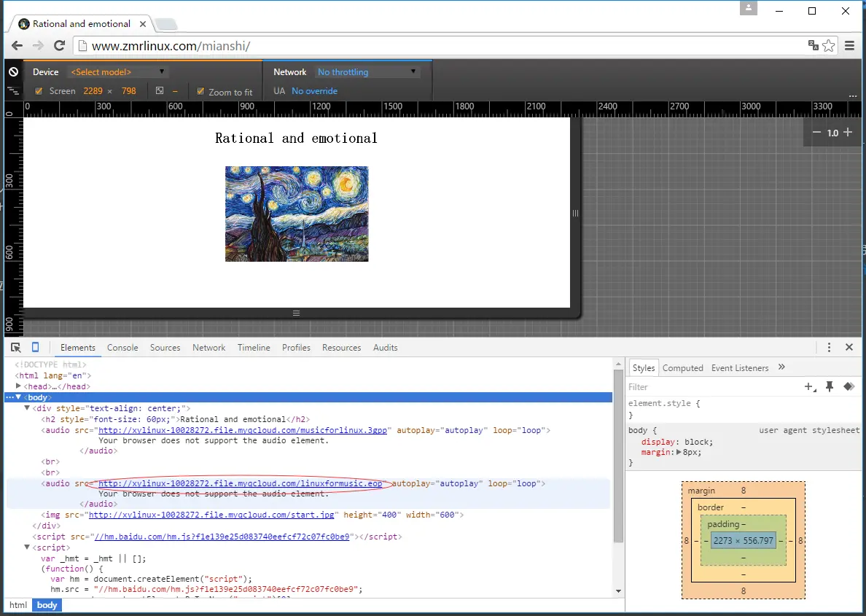866x616 pixels.
Task: Click the linuxformusic.eop audio link
Action: 241,483
